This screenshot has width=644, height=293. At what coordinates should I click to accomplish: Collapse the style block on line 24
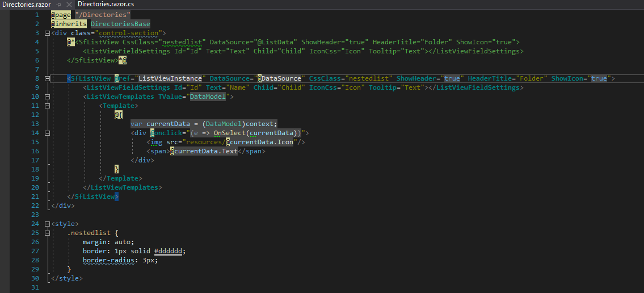click(47, 224)
